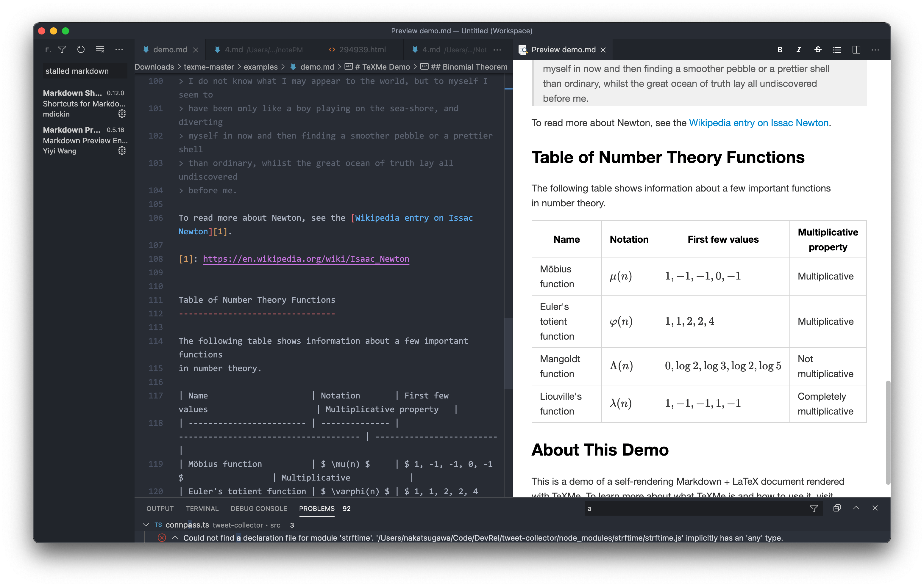Open settings gear for mdickin Markdown Shortcuts
The height and width of the screenshot is (587, 924).
pyautogui.click(x=122, y=114)
